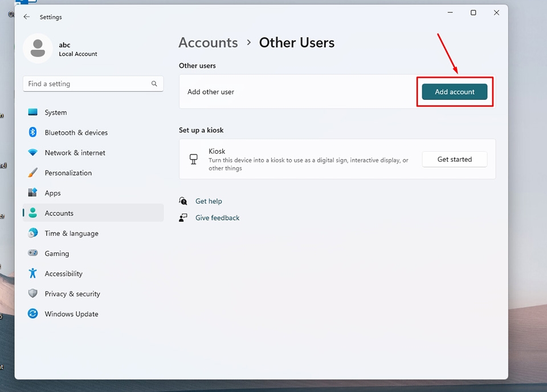Image resolution: width=547 pixels, height=392 pixels.
Task: Click the Accessibility figure icon
Action: 33,273
